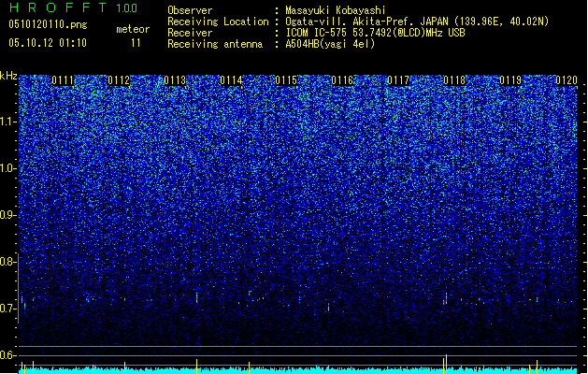Click the 0.7 kHz axis label
Screen dimensions: 588x374
click(8, 309)
